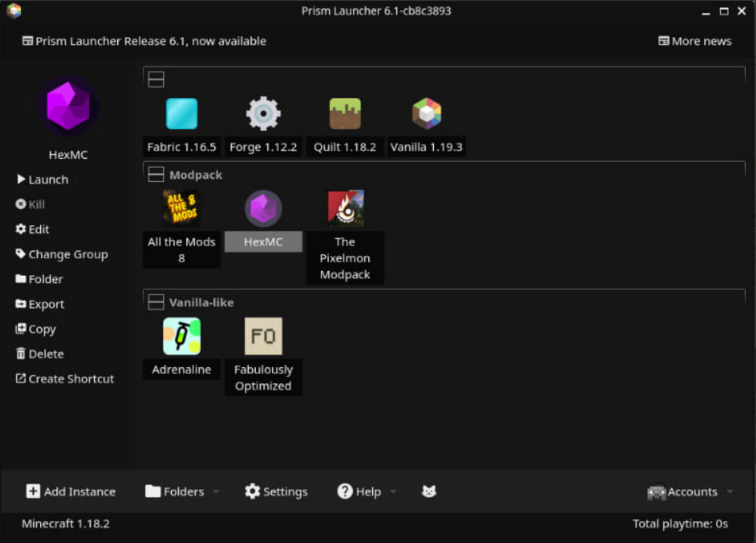Screen dimensions: 756x543
Task: Launch the selected HexMC instance
Action: click(x=42, y=180)
